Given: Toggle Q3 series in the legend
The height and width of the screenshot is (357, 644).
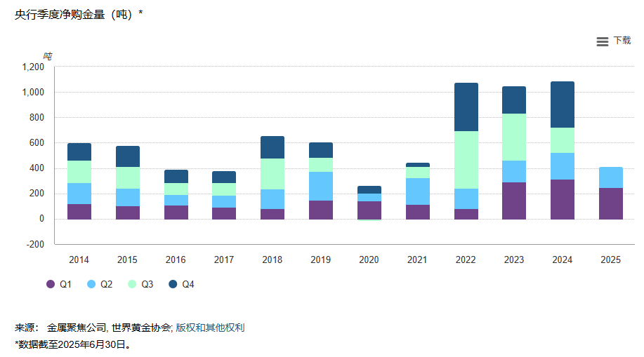Looking at the screenshot, I should (147, 284).
